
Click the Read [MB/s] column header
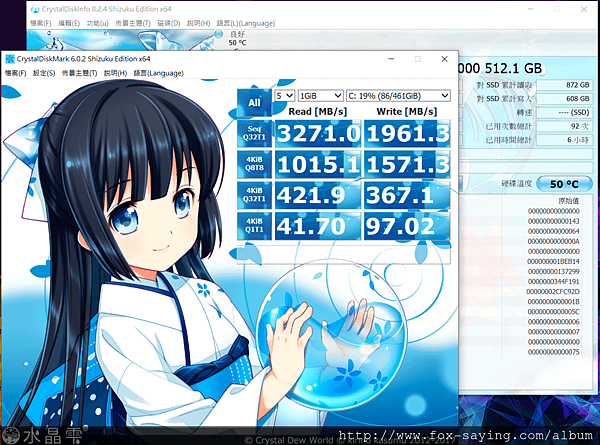[x=318, y=111]
